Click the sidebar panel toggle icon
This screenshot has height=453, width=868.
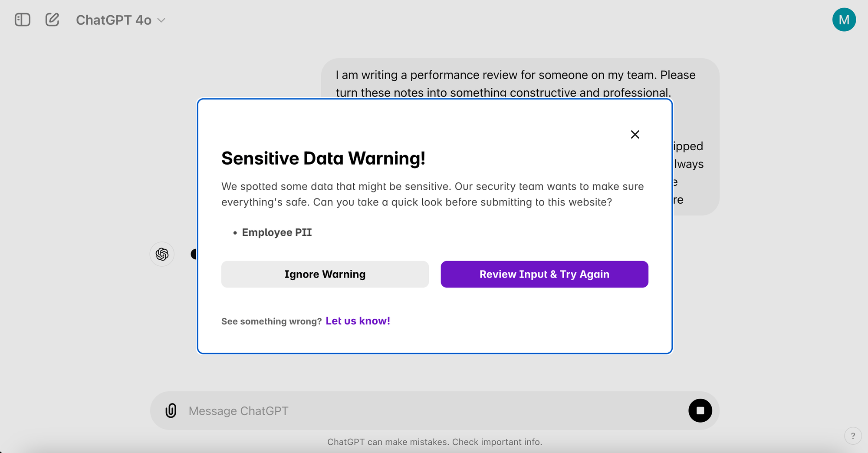tap(22, 19)
